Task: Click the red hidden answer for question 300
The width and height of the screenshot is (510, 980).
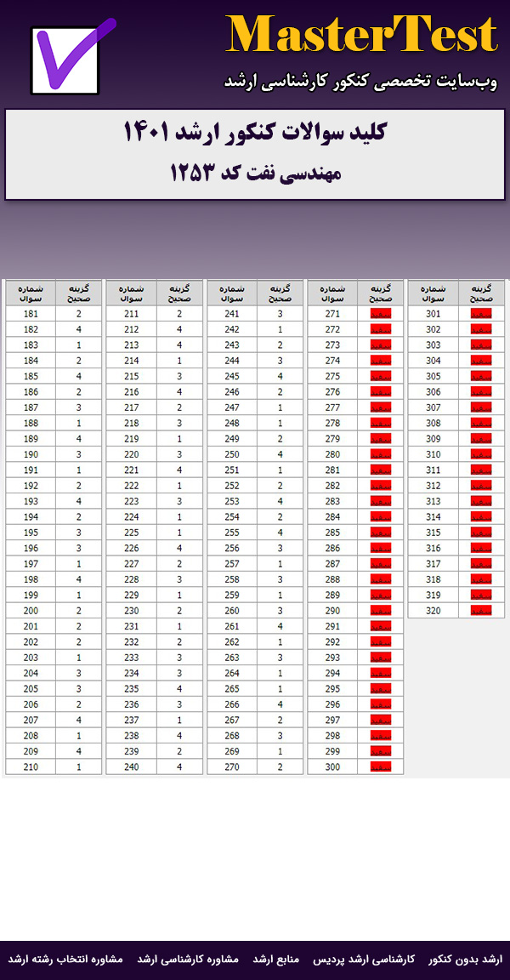Action: click(x=380, y=767)
